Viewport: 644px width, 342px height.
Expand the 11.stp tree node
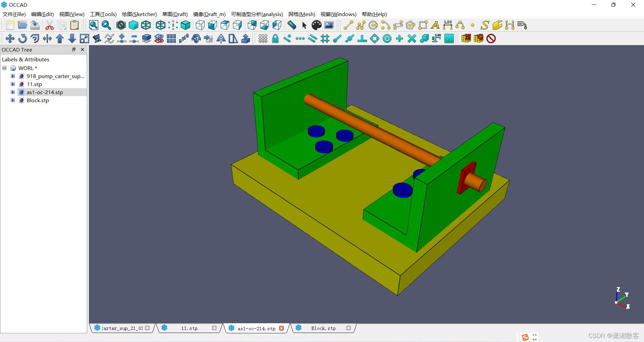13,84
